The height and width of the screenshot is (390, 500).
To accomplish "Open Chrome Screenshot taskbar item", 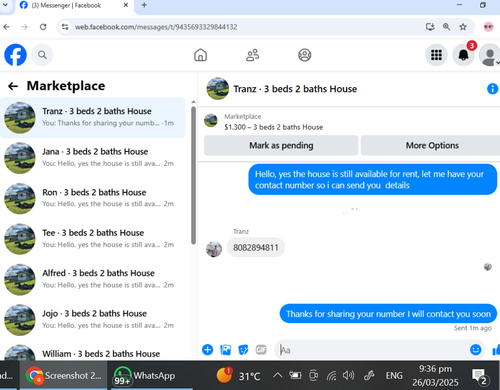I will tap(64, 375).
